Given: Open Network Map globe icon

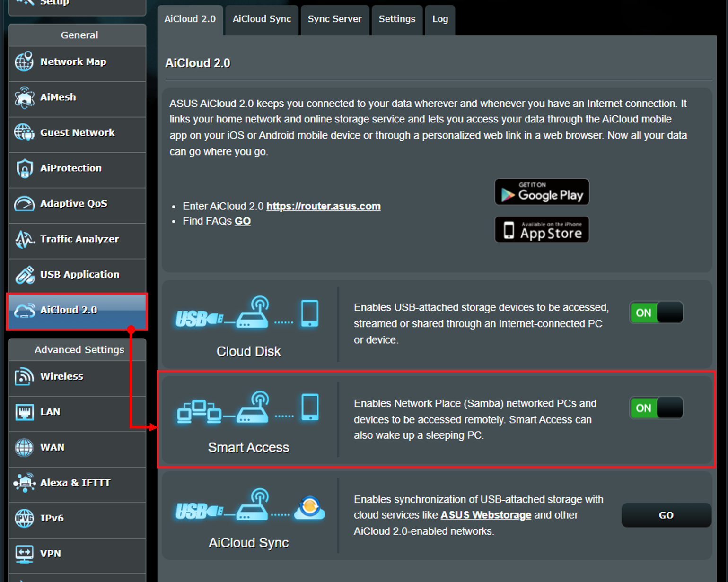Looking at the screenshot, I should (24, 62).
